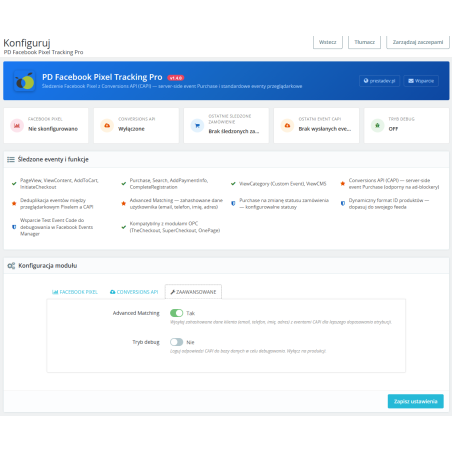Viewport: 452px width, 452px height.
Task: Enable the Tryb debug toggle
Action: 176,342
